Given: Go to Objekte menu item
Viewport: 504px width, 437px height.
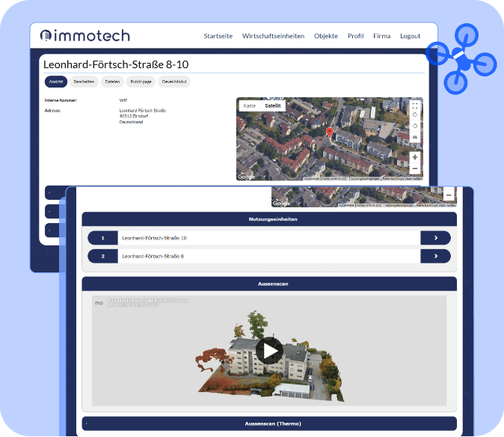Looking at the screenshot, I should [326, 36].
